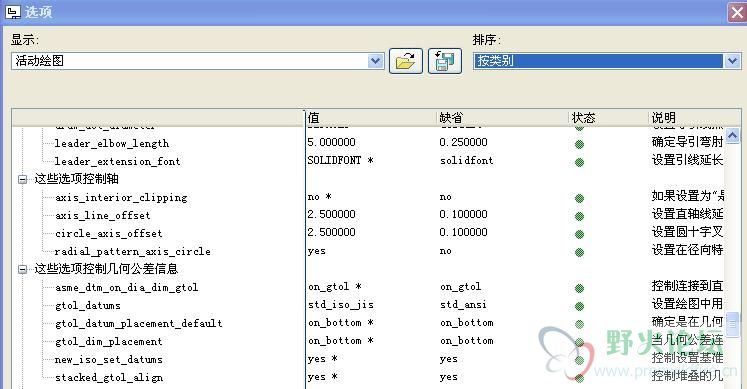Screen dimensions: 747x389
Task: Click the status dot for axis_interior_clipping
Action: tap(579, 199)
